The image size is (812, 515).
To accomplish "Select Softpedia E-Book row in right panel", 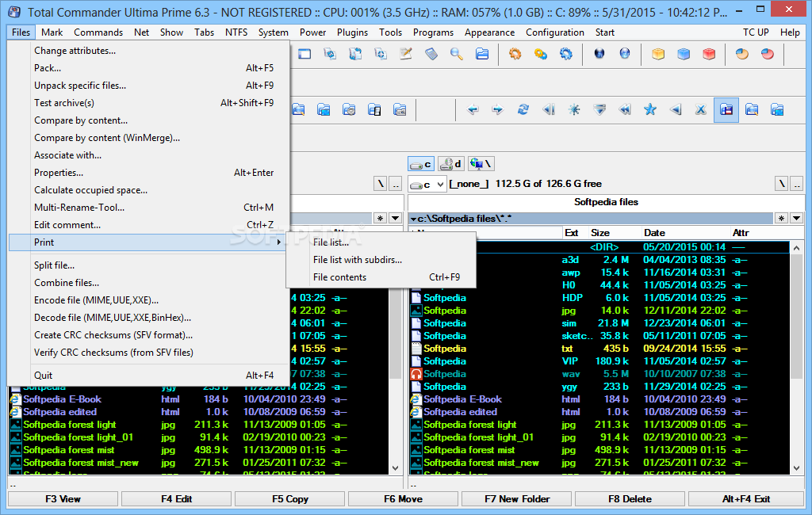I will point(599,399).
